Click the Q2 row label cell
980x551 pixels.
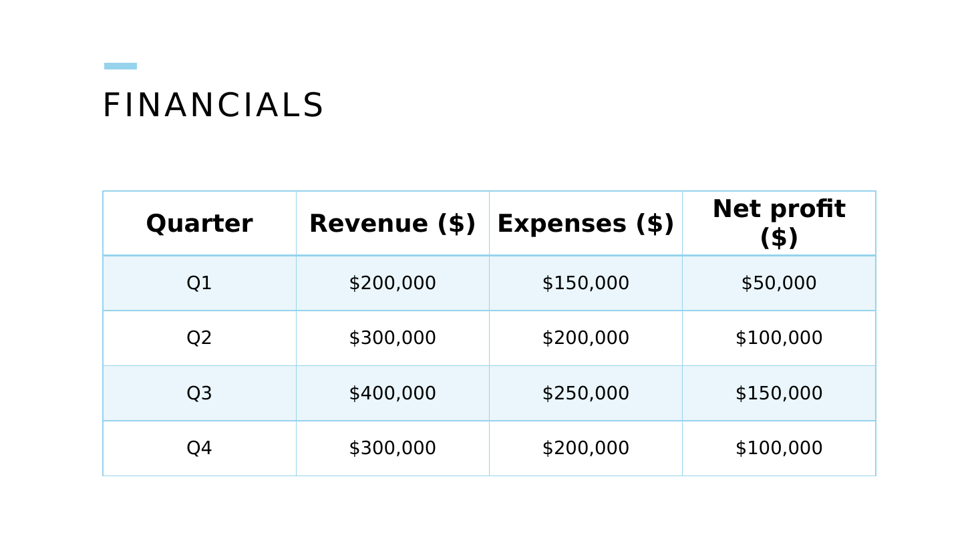pos(200,338)
